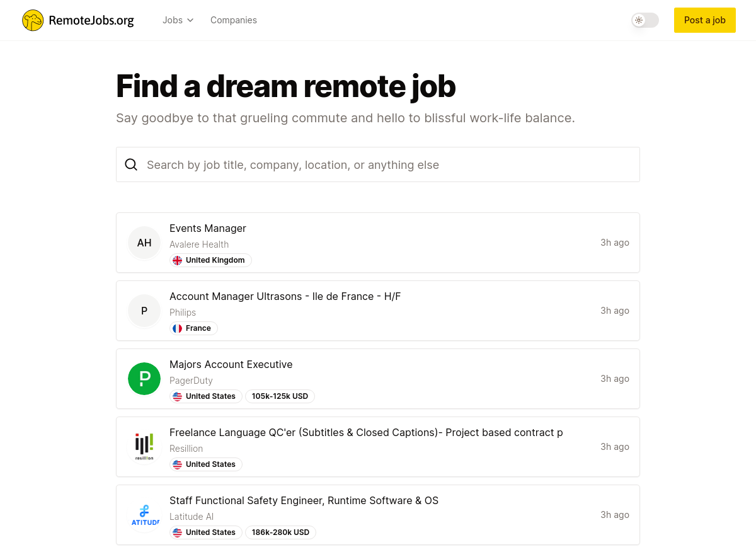Image resolution: width=756 pixels, height=552 pixels.
Task: Click the Resillion company name
Action: click(x=186, y=449)
